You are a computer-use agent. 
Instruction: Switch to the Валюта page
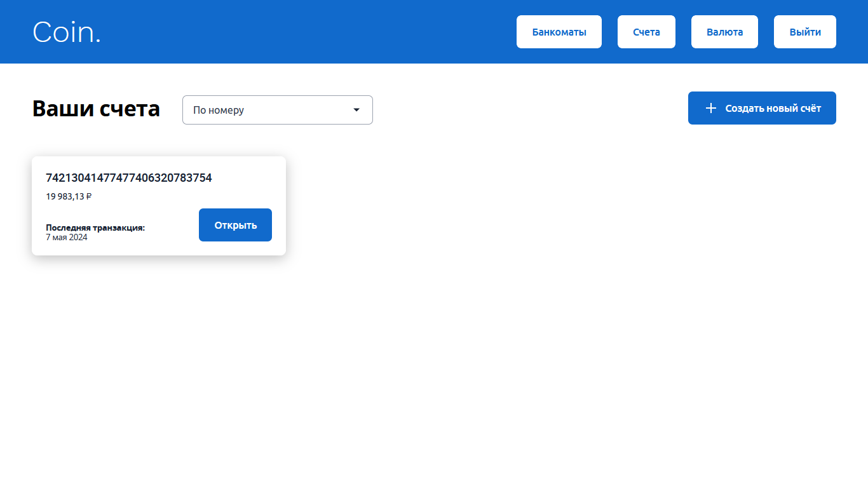tap(724, 32)
